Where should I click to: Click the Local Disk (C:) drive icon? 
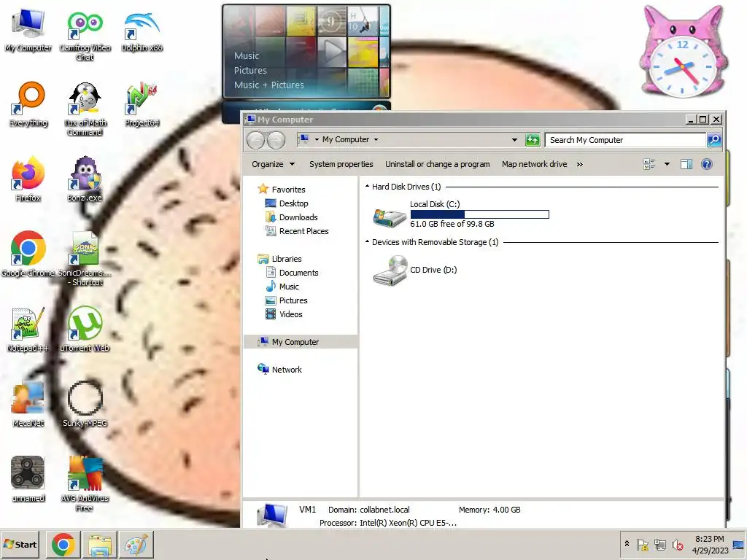390,216
